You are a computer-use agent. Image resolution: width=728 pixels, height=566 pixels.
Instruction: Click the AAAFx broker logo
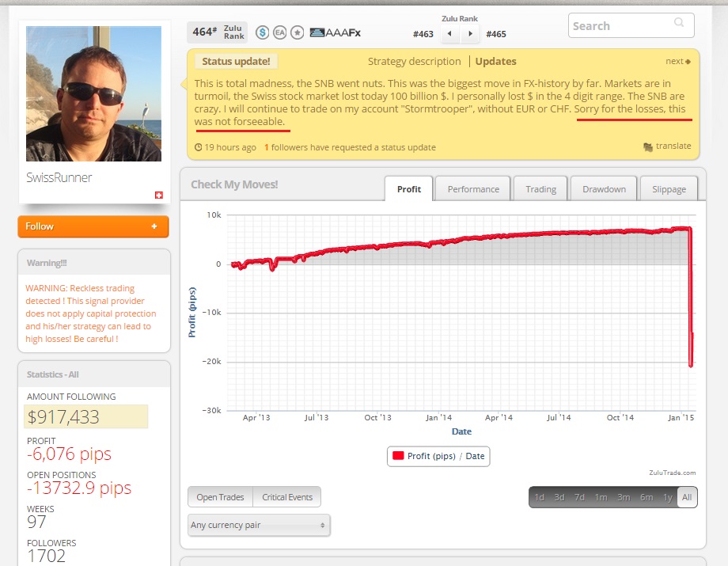click(336, 32)
